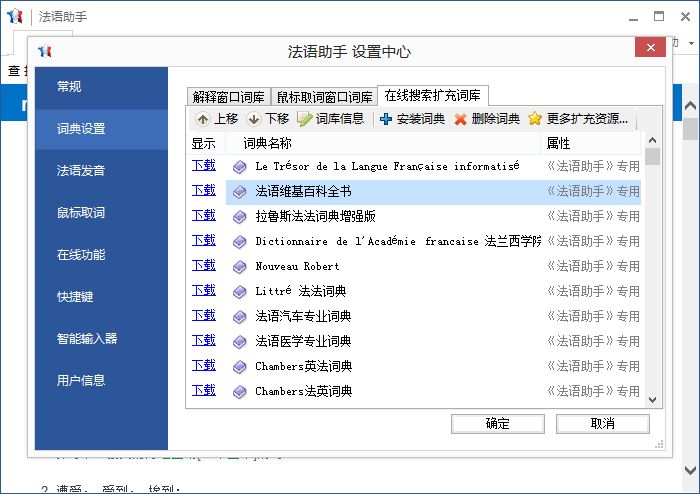The height and width of the screenshot is (494, 700).
Task: Click 下载 link for Le Trésor dictionary
Action: (x=204, y=166)
